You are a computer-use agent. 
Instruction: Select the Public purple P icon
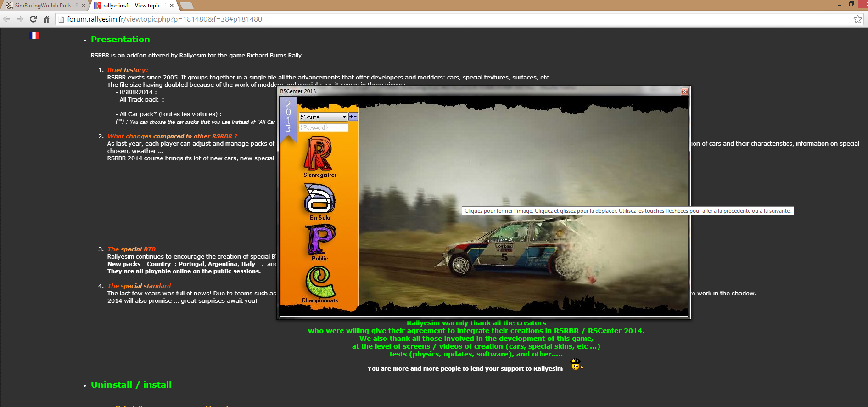pos(321,239)
